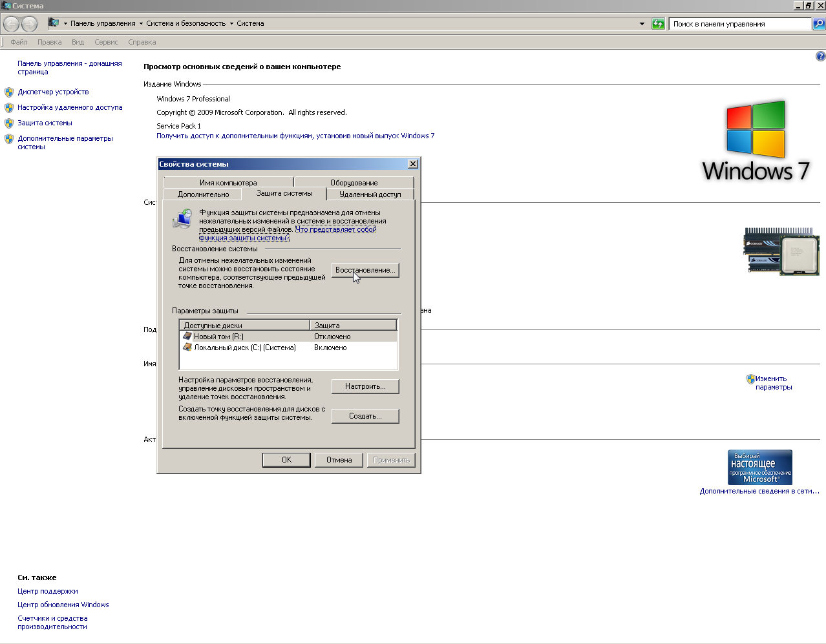Click the drive icon for Локальный диск (C:)
Screen dimensions: 826x644
coord(187,348)
